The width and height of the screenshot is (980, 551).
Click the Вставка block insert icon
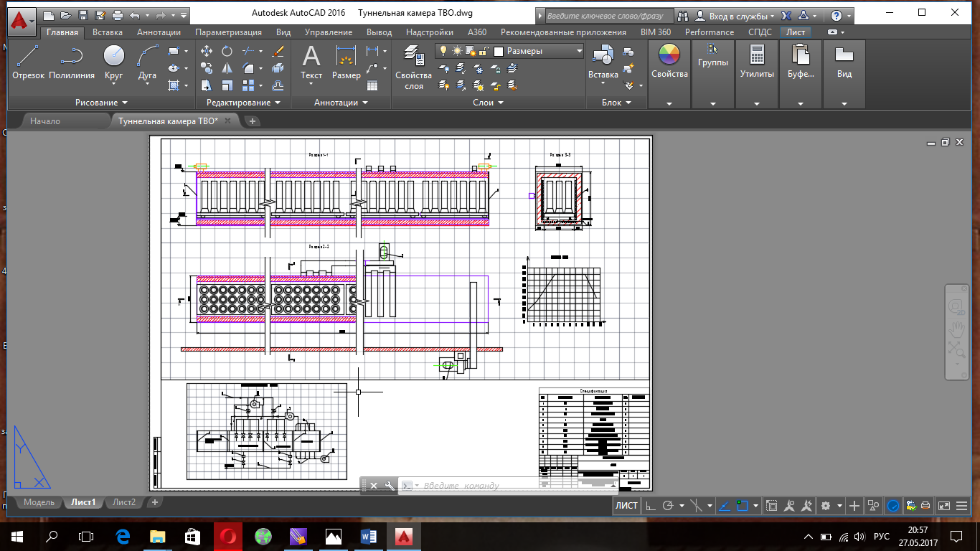tap(603, 62)
